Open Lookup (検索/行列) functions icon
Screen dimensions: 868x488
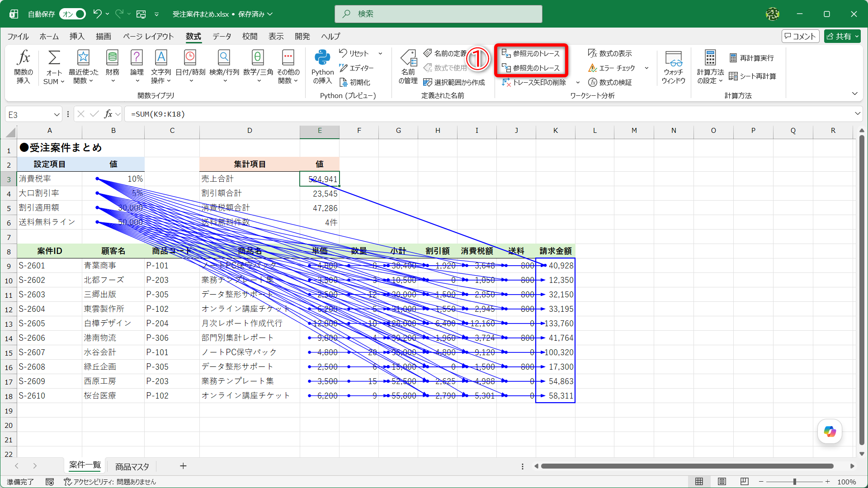click(224, 67)
